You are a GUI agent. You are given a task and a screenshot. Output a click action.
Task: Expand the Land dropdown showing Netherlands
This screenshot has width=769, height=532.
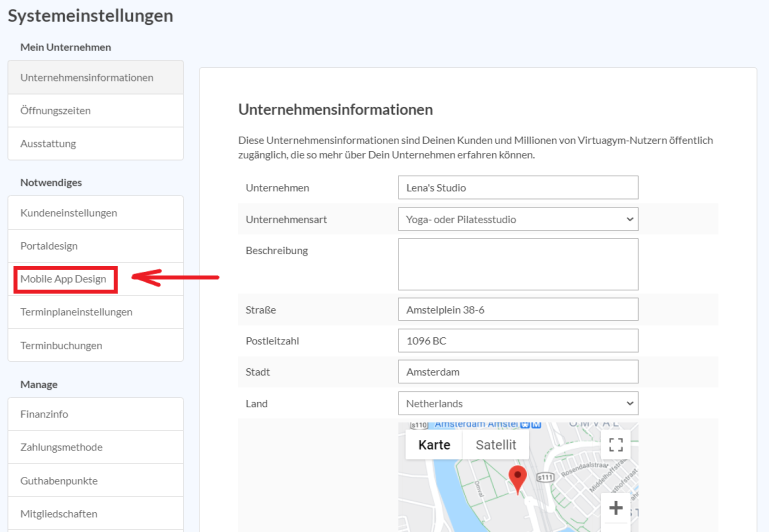(x=517, y=403)
